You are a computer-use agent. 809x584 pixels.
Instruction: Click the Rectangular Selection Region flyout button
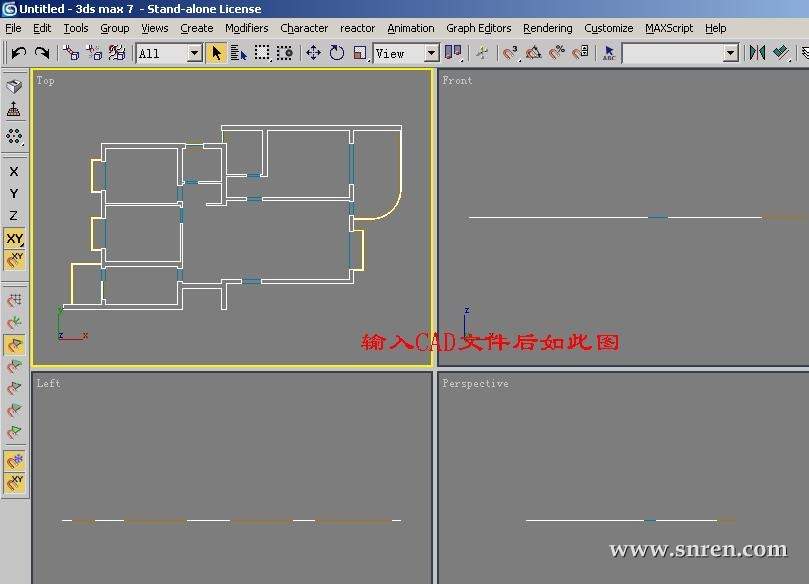pyautogui.click(x=262, y=53)
